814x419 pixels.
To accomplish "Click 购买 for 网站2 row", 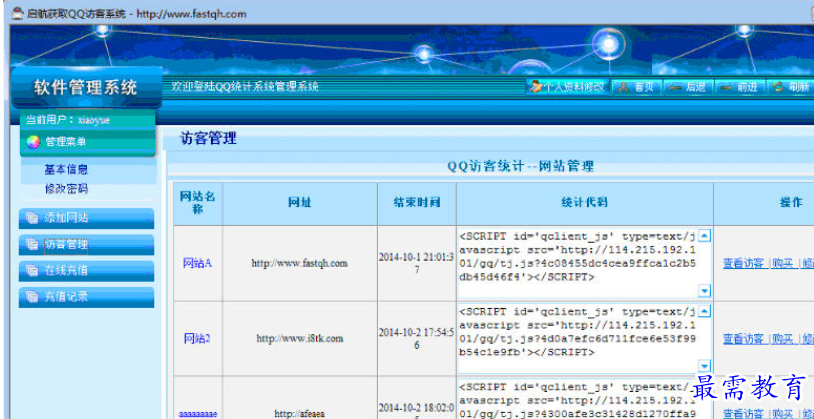I will 782,339.
